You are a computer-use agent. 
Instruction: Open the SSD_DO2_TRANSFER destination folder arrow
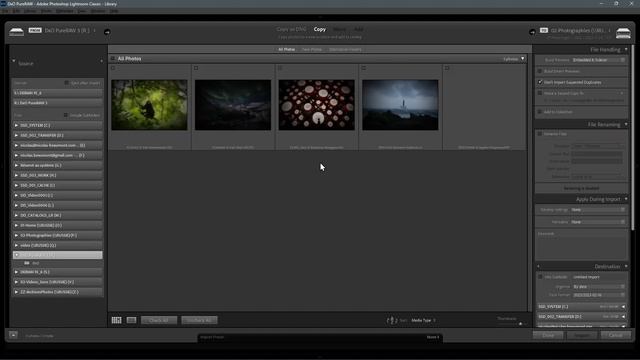tap(623, 317)
